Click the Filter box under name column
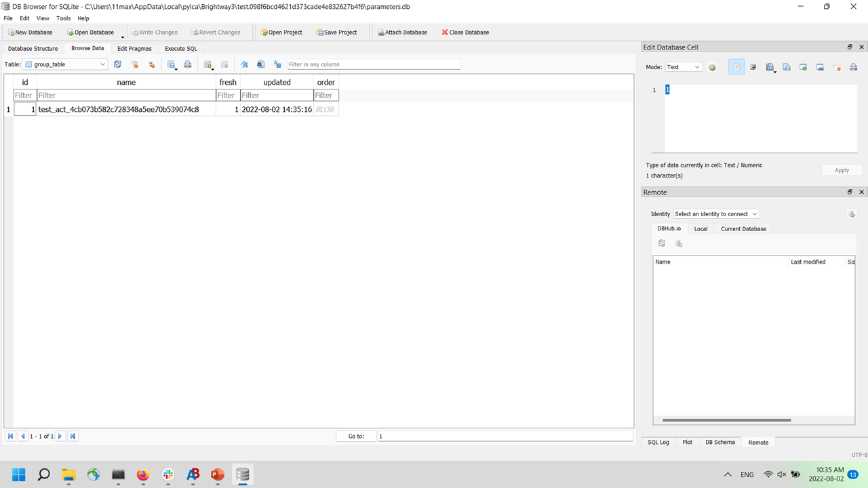The image size is (868, 488). [x=126, y=96]
